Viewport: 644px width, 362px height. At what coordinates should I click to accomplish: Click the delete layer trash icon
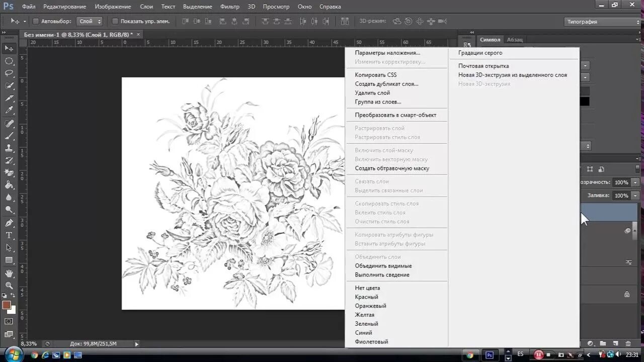point(628,343)
